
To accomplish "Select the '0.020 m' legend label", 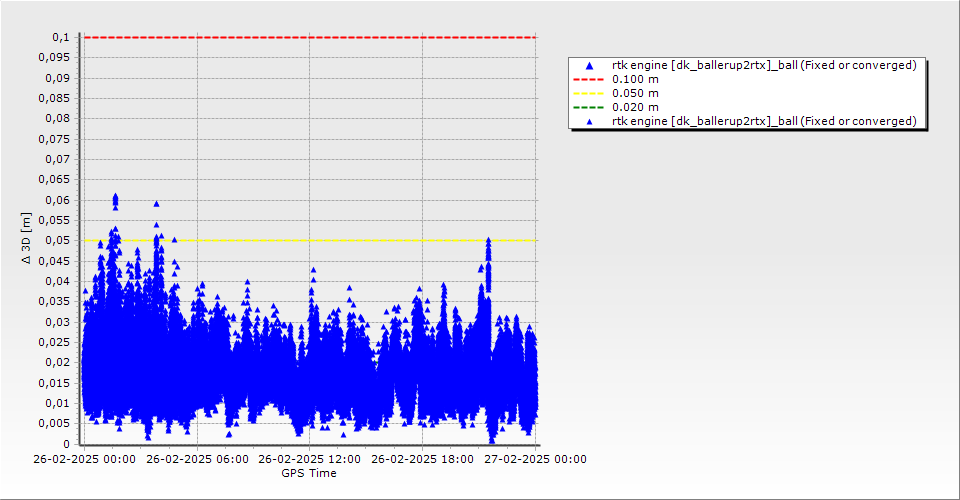I will click(x=636, y=108).
